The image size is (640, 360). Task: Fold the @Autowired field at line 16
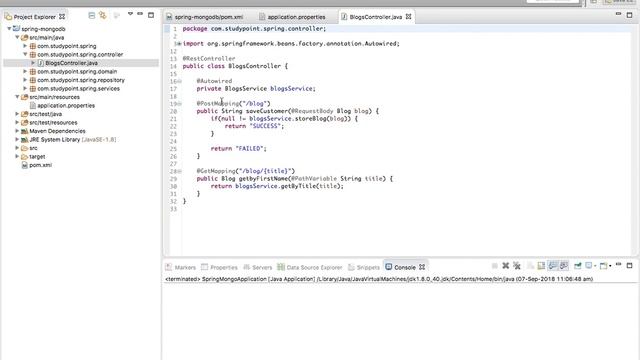tap(179, 81)
